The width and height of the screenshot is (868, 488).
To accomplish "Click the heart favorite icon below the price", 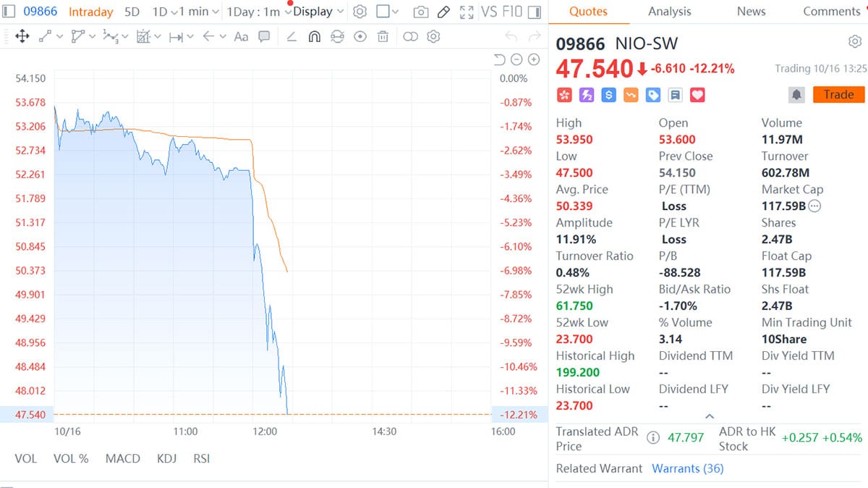I will pos(697,95).
